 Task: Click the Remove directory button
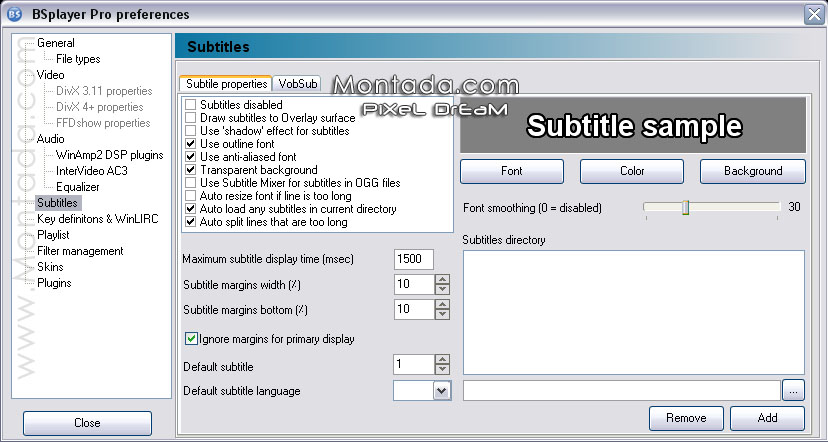click(686, 418)
